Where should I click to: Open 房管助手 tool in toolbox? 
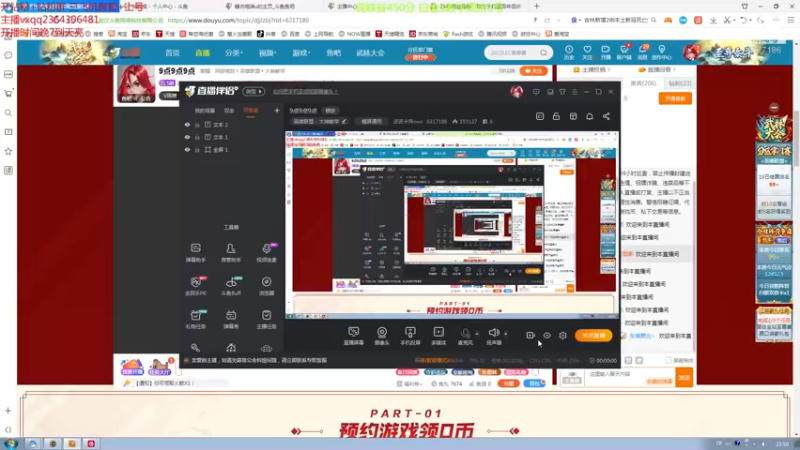[231, 253]
